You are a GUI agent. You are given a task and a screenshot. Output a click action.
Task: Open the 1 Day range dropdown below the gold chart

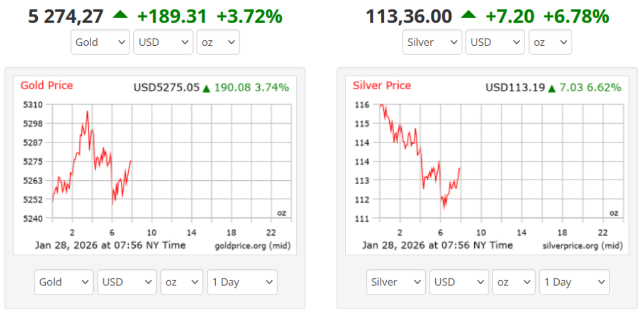coord(242,282)
